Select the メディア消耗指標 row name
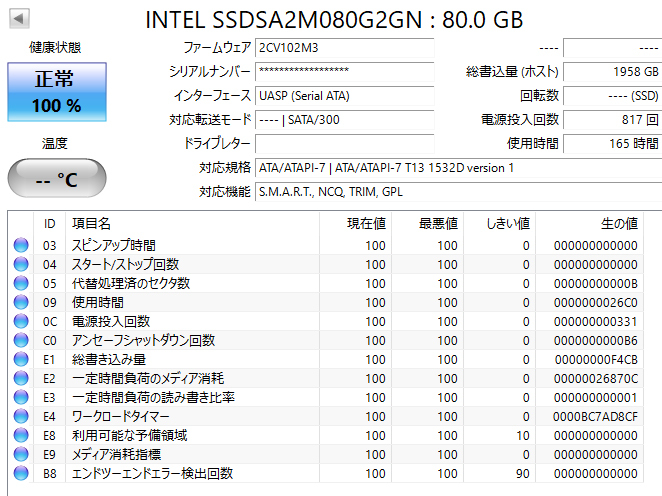Screen dimensions: 662x496 [x=117, y=454]
